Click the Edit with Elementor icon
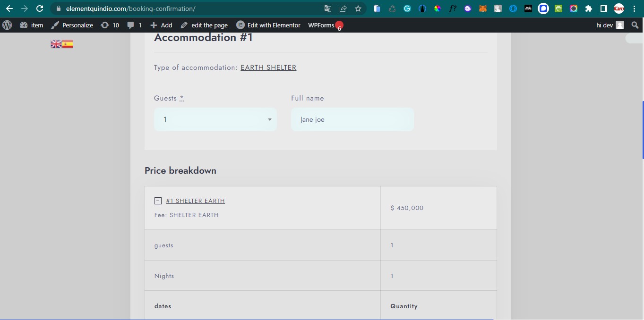The width and height of the screenshot is (644, 320). tap(241, 25)
